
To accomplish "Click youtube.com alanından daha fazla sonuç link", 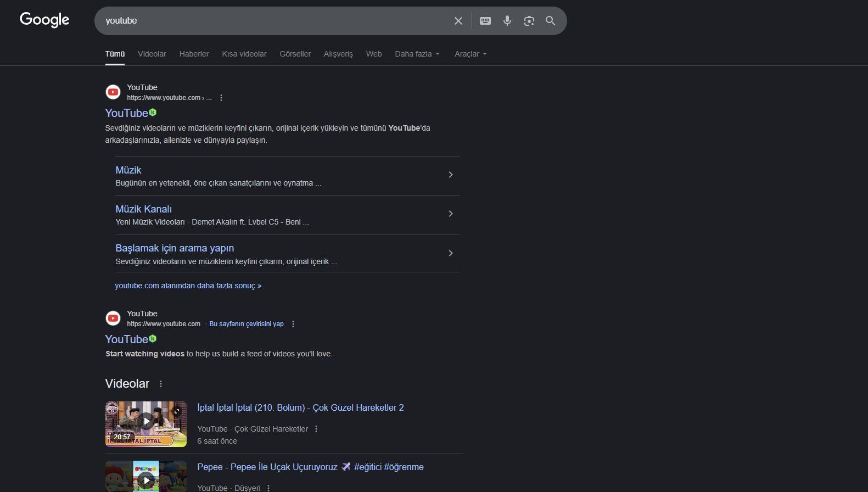I will [x=188, y=286].
